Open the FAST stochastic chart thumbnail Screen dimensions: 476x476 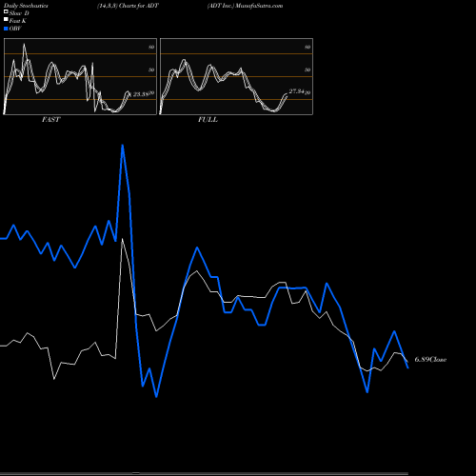(x=80, y=76)
